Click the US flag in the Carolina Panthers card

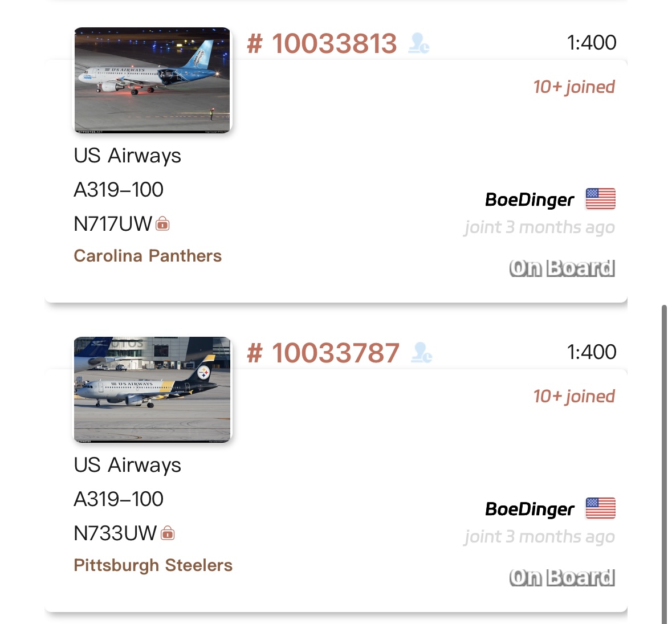tap(601, 199)
